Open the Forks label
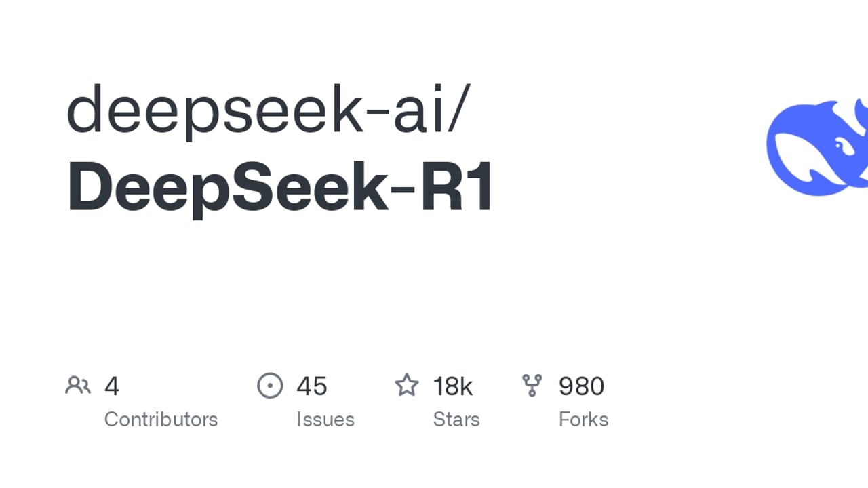This screenshot has width=868, height=488. [x=583, y=420]
